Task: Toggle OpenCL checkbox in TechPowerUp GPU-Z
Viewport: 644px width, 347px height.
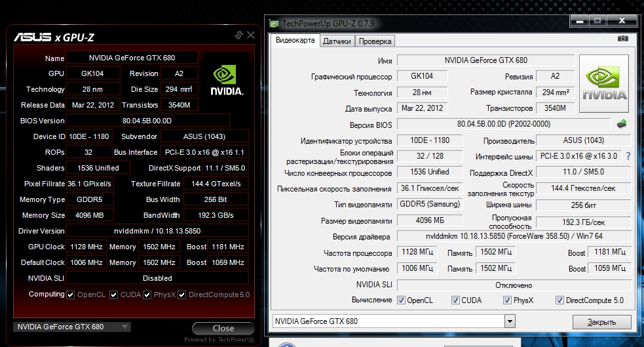Action: pos(401,300)
